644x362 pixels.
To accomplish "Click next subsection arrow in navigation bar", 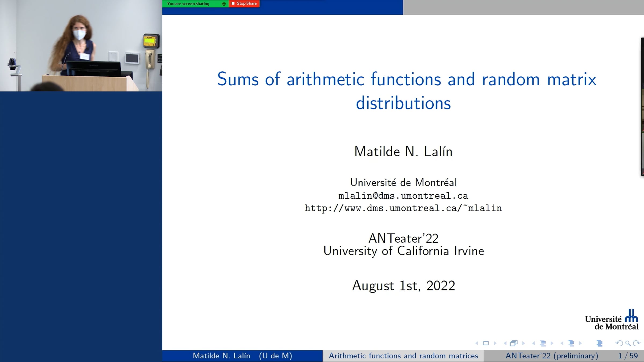I will click(x=552, y=343).
